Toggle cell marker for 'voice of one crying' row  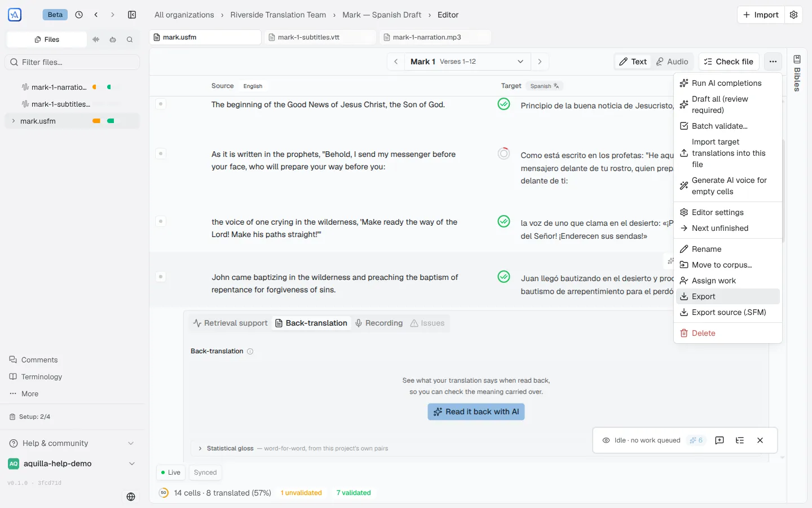tap(161, 221)
